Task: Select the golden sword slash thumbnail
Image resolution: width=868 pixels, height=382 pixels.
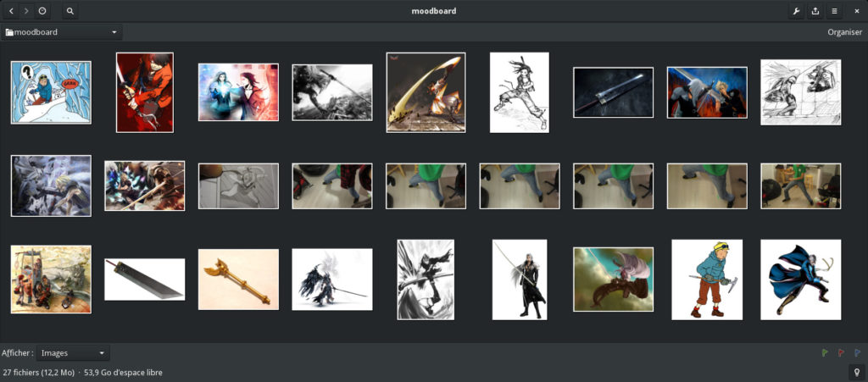Action: click(426, 92)
